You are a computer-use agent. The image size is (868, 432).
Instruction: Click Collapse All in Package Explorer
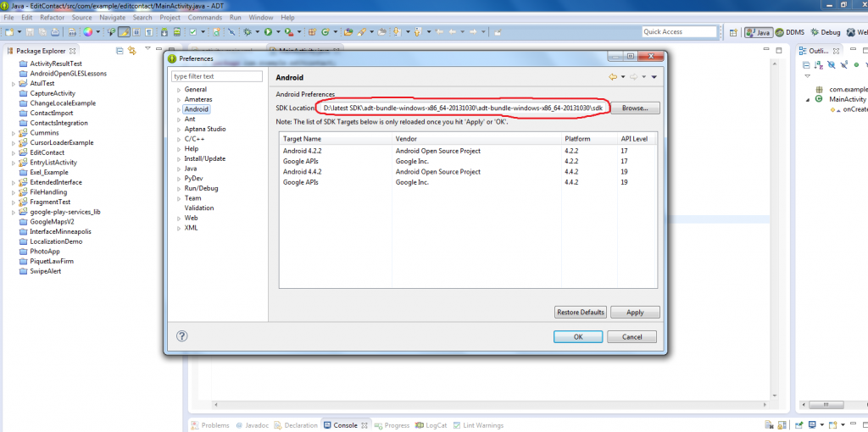click(120, 51)
